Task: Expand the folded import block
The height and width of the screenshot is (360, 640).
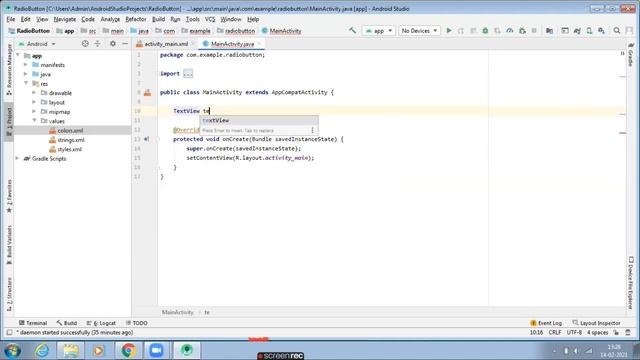Action: tap(188, 74)
